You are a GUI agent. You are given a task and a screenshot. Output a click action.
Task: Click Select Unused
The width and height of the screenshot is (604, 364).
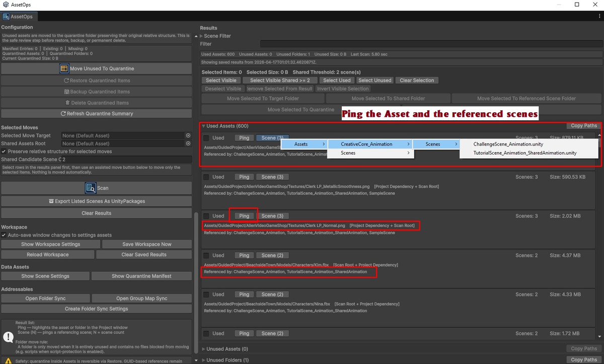(x=375, y=80)
